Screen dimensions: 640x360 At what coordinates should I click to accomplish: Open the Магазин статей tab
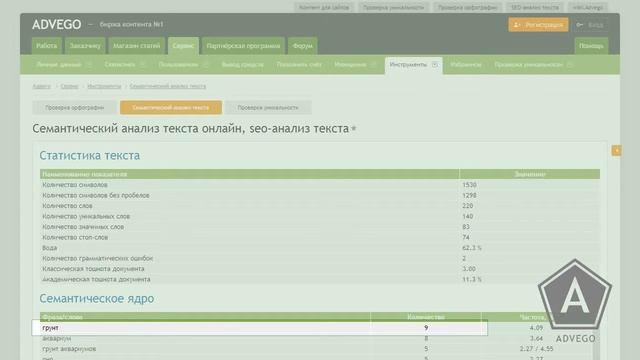[x=136, y=46]
